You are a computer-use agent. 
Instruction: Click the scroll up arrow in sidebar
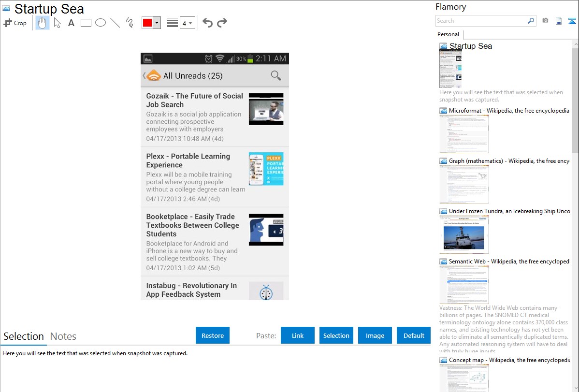575,44
